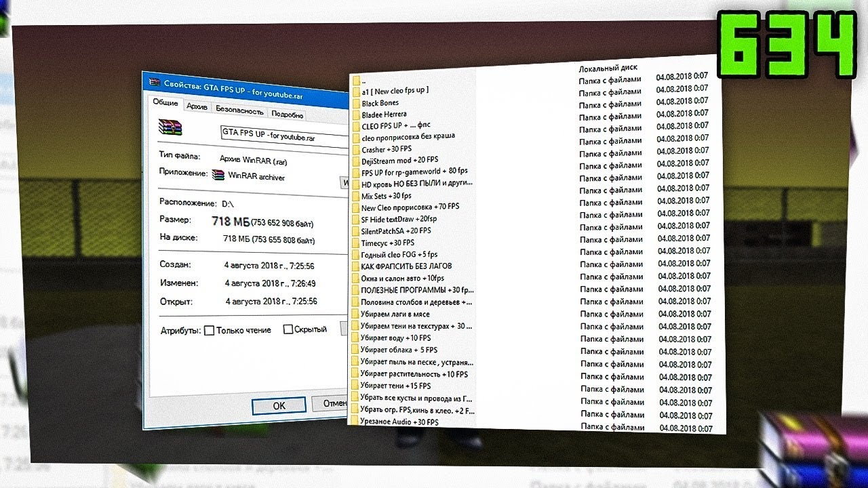Select folder icon of 'КАК ФРАПСИТЬ БЕЗ ЛАГОВ'
The image size is (868, 488).
point(355,266)
